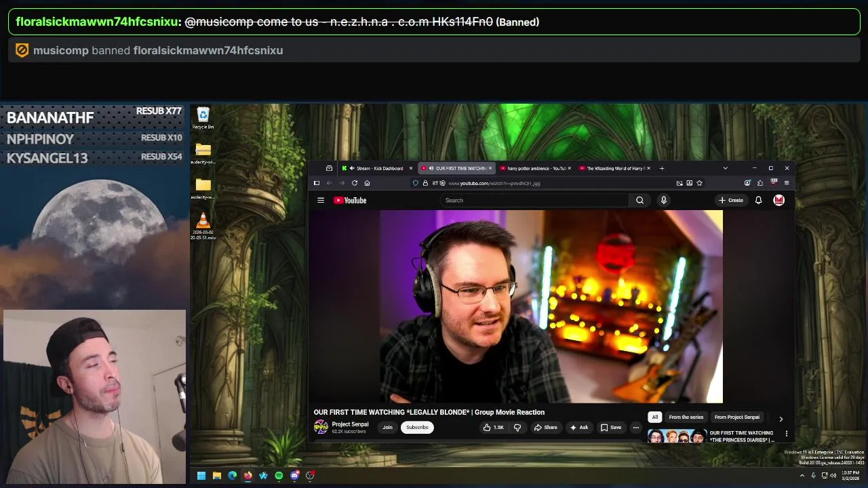Bookmark this page with the star
The height and width of the screenshot is (488, 868).
point(699,183)
